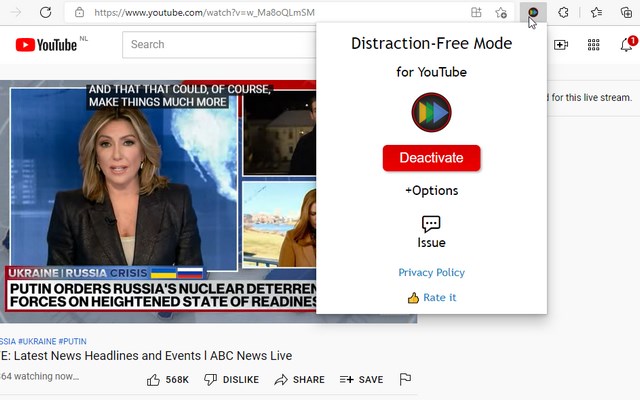Click the browser reload button
This screenshot has height=400, width=640.
coord(45,12)
